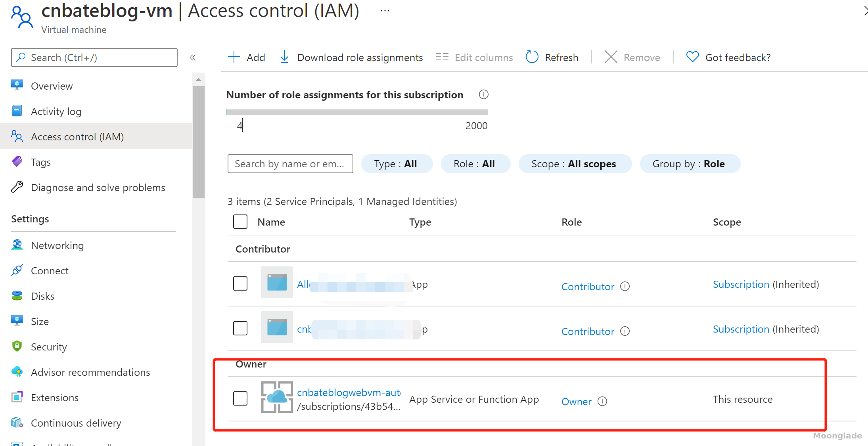Viewport: 868px width, 446px height.
Task: Click the app icon of the All... App row
Action: [x=277, y=282]
